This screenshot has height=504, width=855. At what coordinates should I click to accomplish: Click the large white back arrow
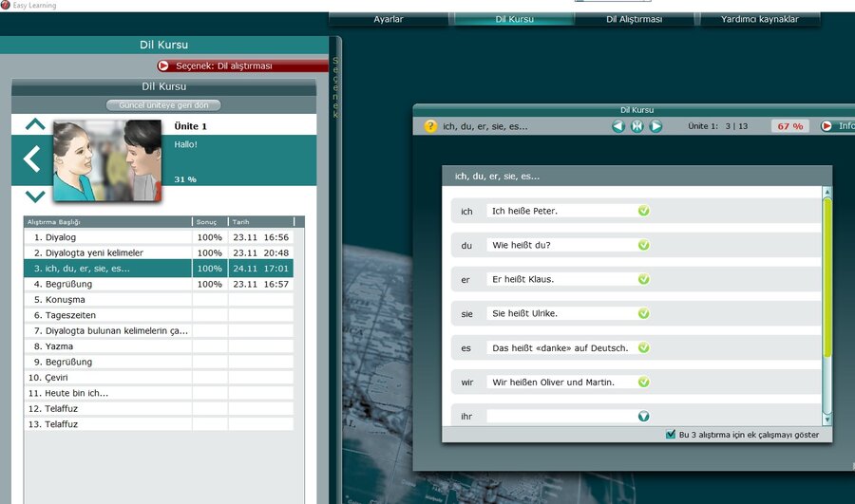[x=31, y=159]
